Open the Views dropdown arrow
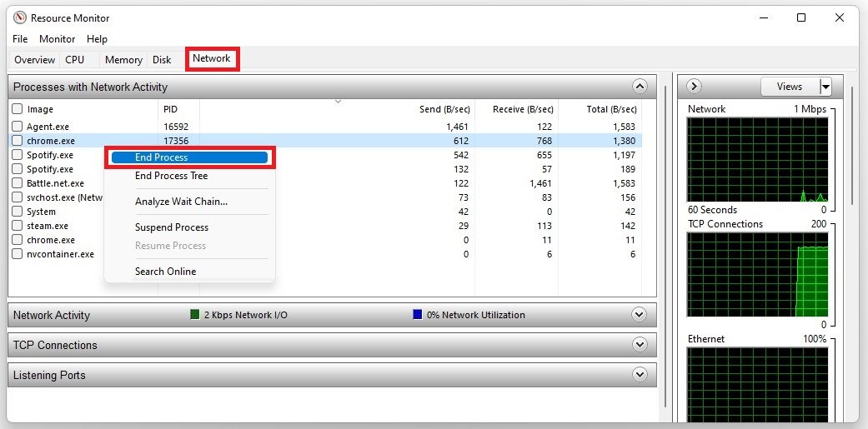 (x=825, y=87)
